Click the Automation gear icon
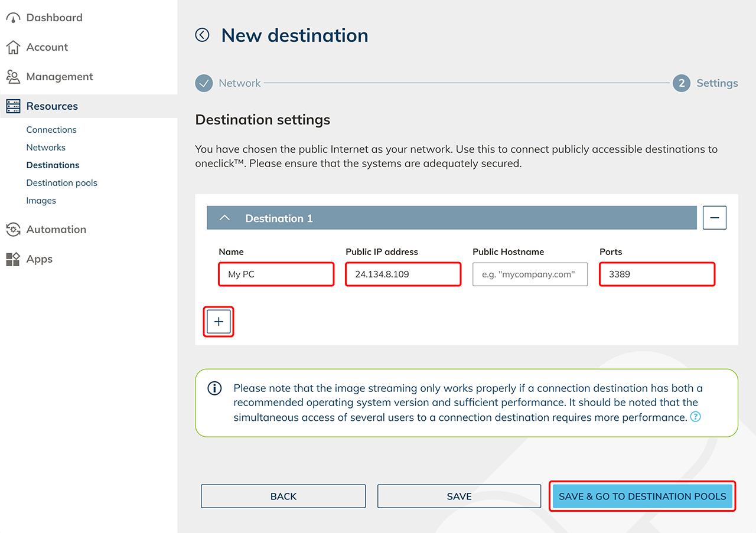This screenshot has height=533, width=756. click(13, 230)
